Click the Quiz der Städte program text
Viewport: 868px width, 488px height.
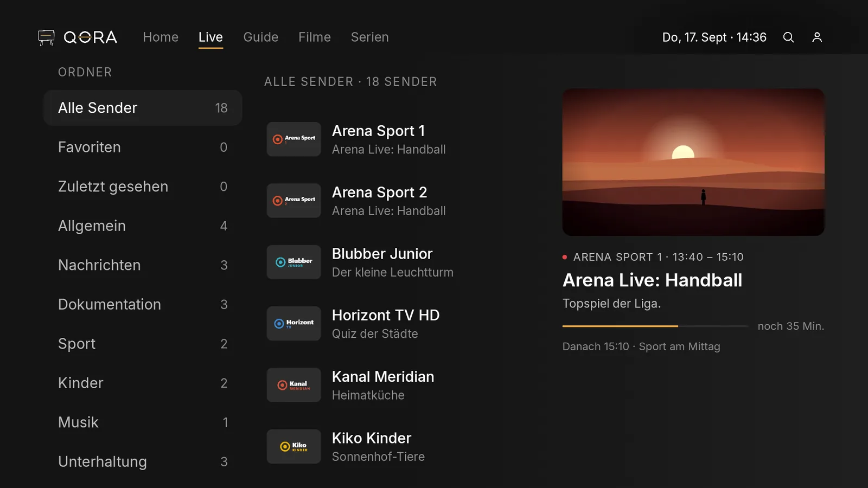click(x=375, y=334)
